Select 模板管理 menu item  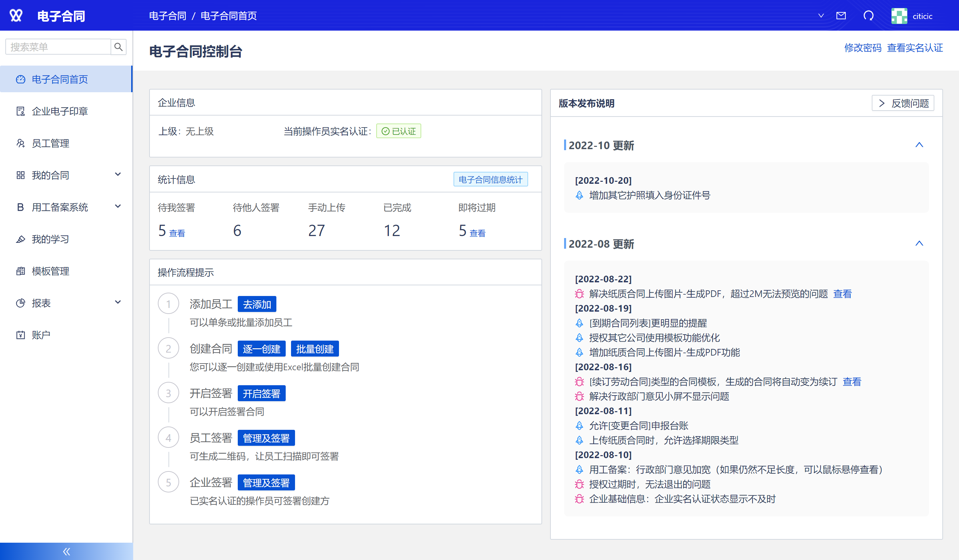tap(50, 271)
